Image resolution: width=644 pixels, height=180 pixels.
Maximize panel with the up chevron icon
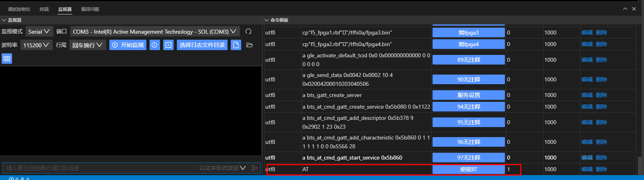coord(625,9)
